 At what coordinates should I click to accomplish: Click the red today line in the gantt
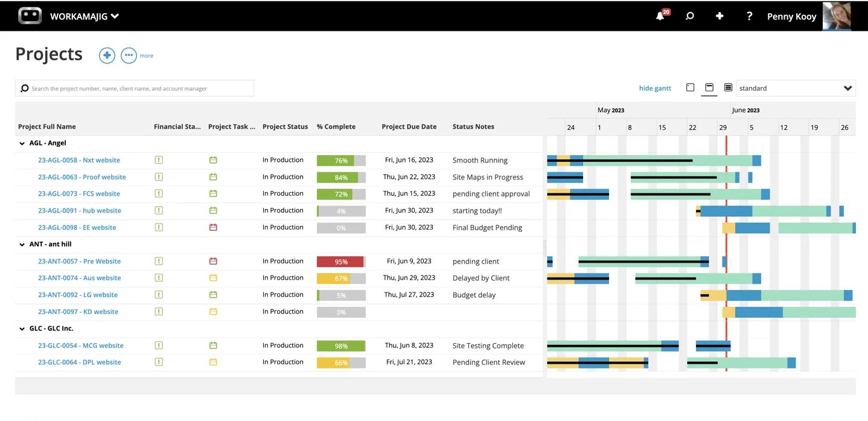[x=726, y=254]
